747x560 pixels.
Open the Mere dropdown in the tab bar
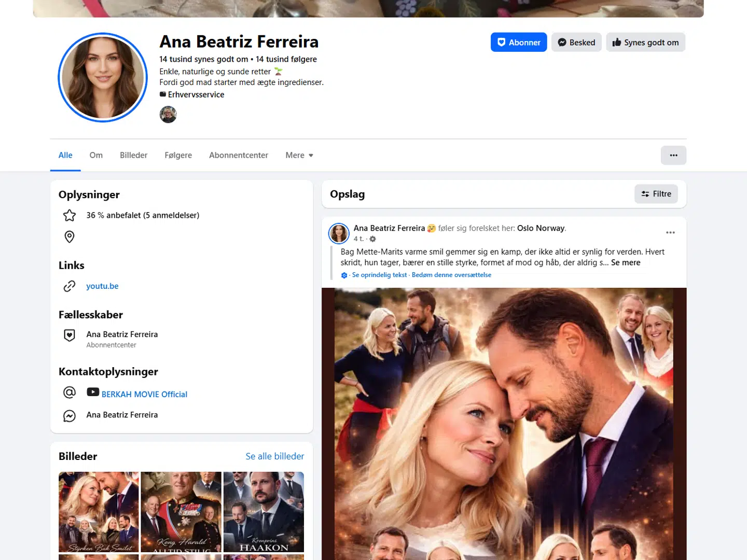[x=299, y=155]
